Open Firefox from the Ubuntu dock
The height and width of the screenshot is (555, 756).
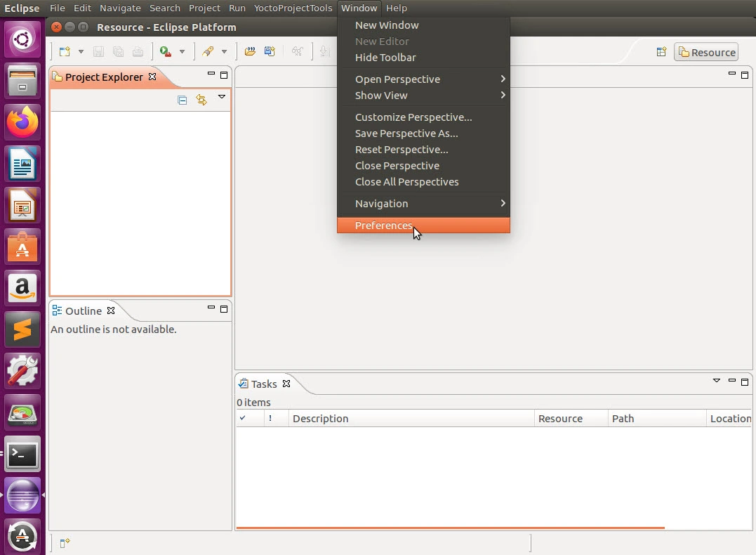22,122
